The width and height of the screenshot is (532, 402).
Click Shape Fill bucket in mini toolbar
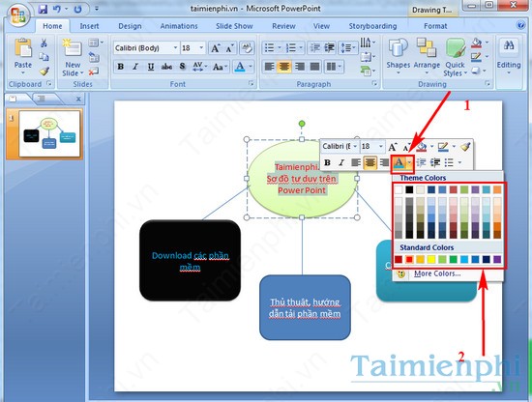(x=422, y=147)
